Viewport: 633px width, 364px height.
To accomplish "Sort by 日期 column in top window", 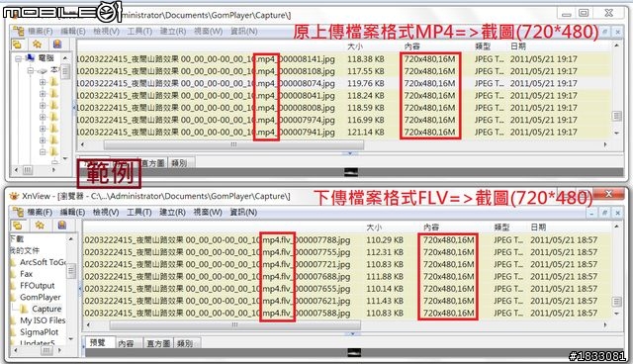I will [x=518, y=46].
